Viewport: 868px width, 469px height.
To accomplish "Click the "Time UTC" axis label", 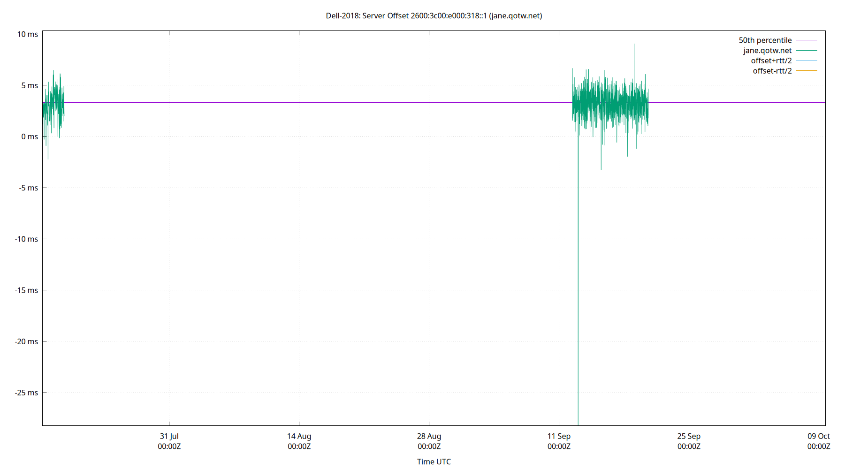I will click(434, 461).
